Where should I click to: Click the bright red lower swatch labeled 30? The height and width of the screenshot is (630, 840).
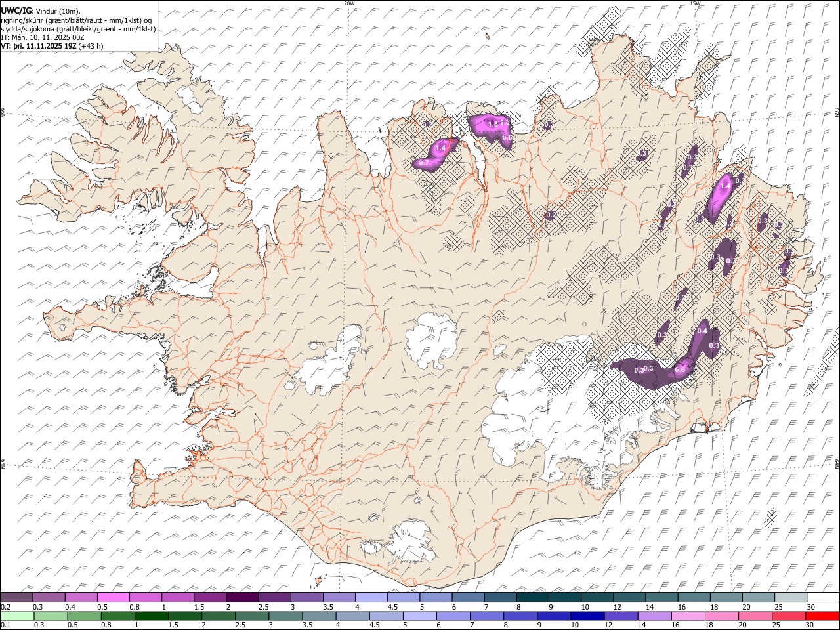[x=821, y=616]
